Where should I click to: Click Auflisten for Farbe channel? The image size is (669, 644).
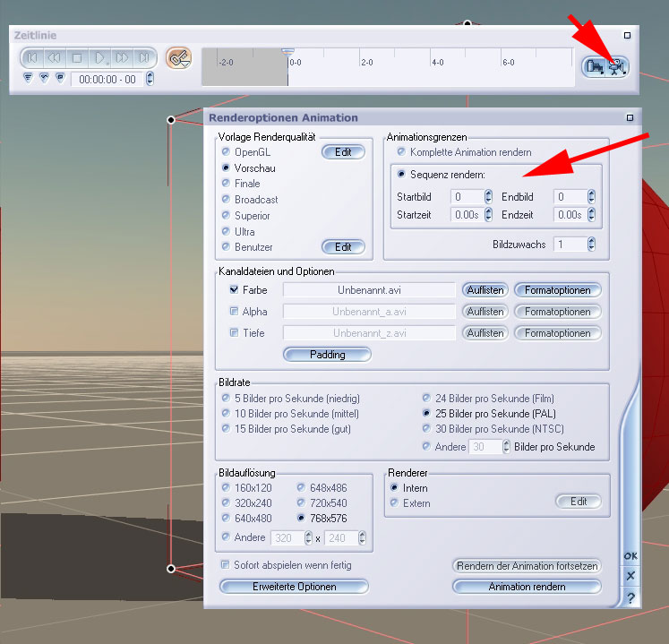485,290
